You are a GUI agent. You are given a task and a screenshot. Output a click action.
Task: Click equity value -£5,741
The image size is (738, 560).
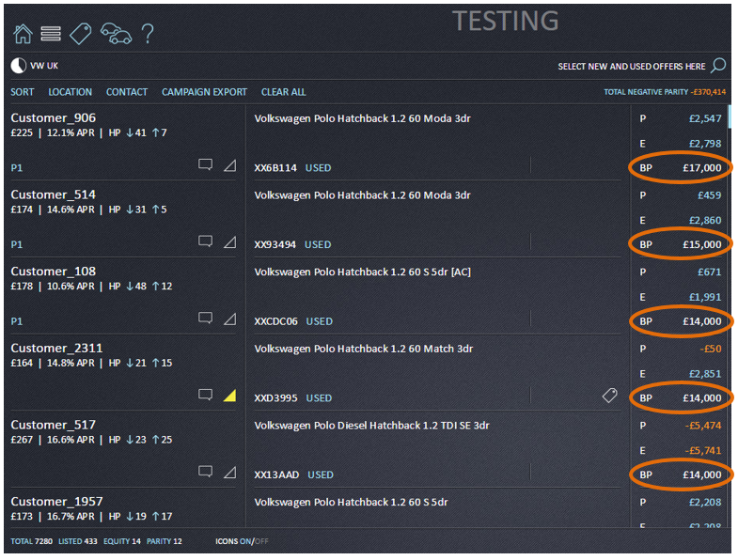(x=703, y=450)
